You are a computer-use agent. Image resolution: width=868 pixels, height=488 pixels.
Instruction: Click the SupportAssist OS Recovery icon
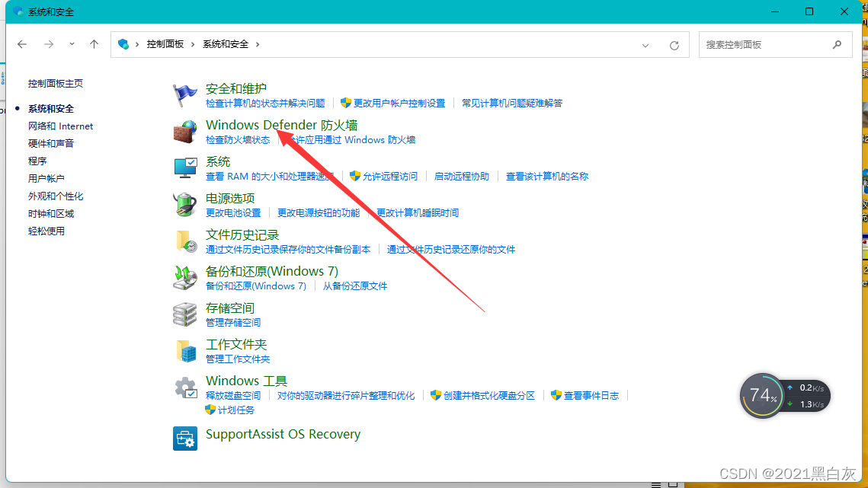tap(185, 439)
